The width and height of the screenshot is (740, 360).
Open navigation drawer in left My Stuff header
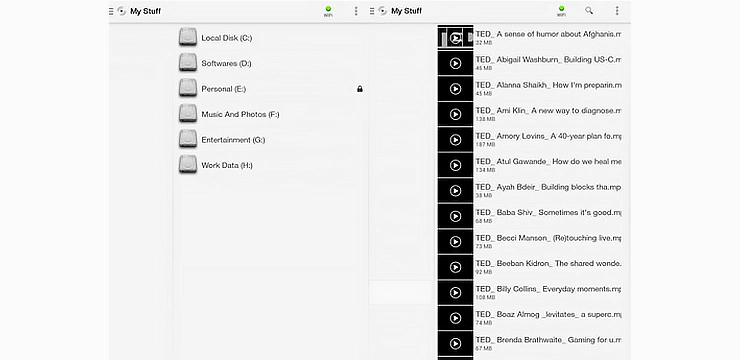pos(111,10)
